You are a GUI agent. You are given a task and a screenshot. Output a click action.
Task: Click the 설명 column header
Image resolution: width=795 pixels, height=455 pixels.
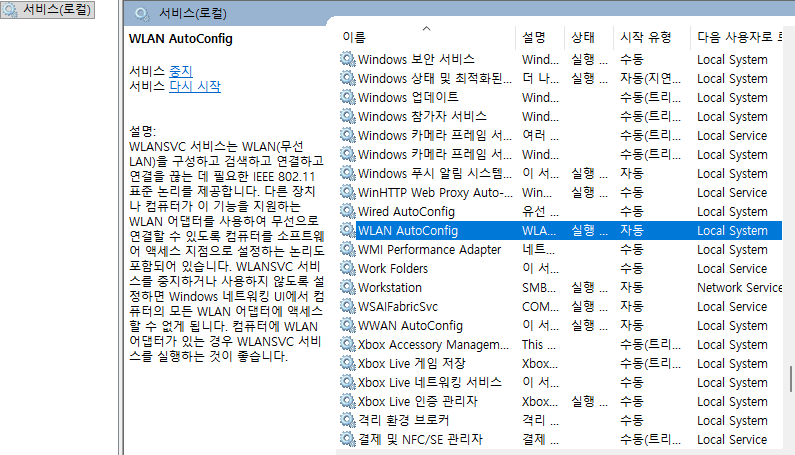534,37
